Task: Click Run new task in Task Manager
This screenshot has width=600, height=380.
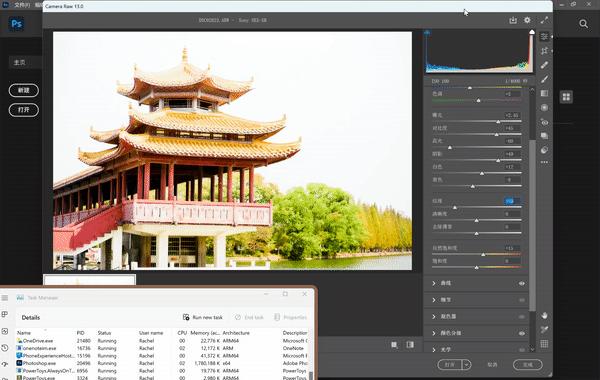Action: [202, 317]
